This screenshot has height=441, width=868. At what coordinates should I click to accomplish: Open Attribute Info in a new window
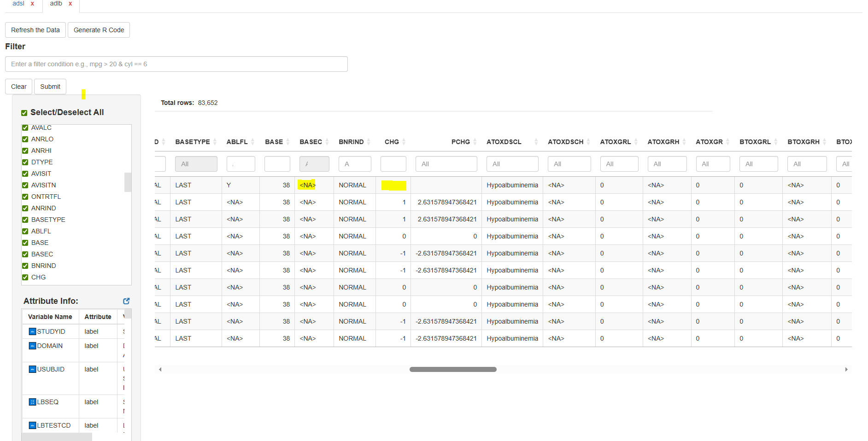click(x=126, y=301)
